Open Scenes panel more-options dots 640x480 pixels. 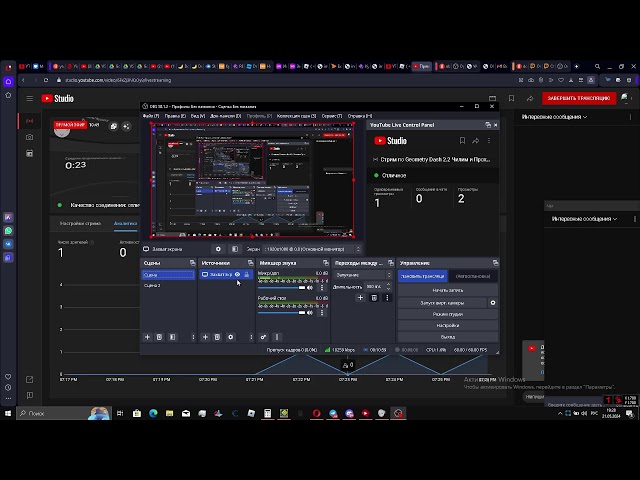point(193,337)
